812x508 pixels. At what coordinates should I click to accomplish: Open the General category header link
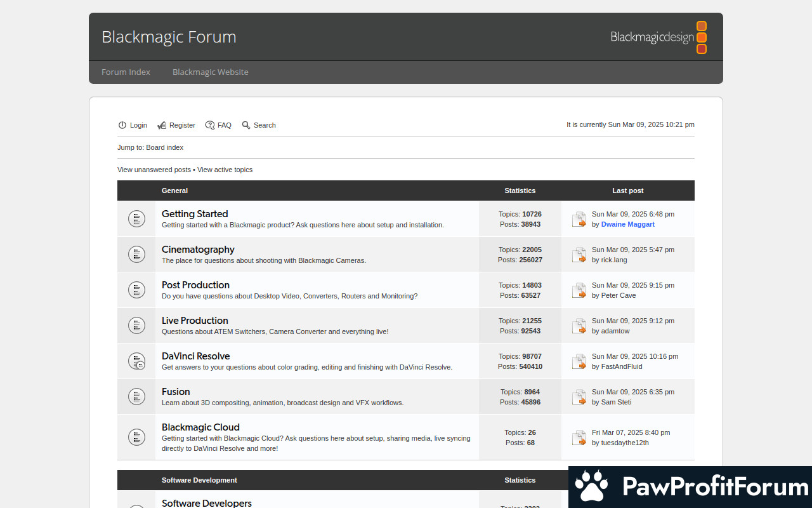coord(174,190)
